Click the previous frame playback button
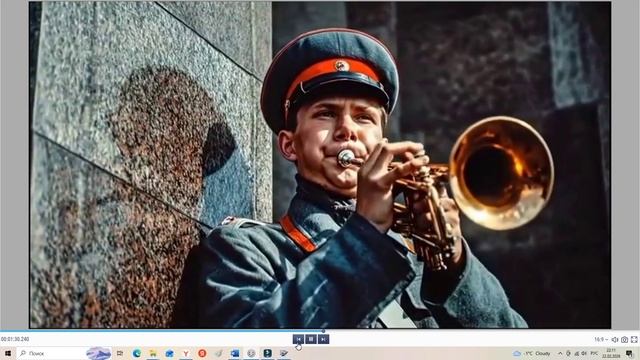 pyautogui.click(x=298, y=339)
